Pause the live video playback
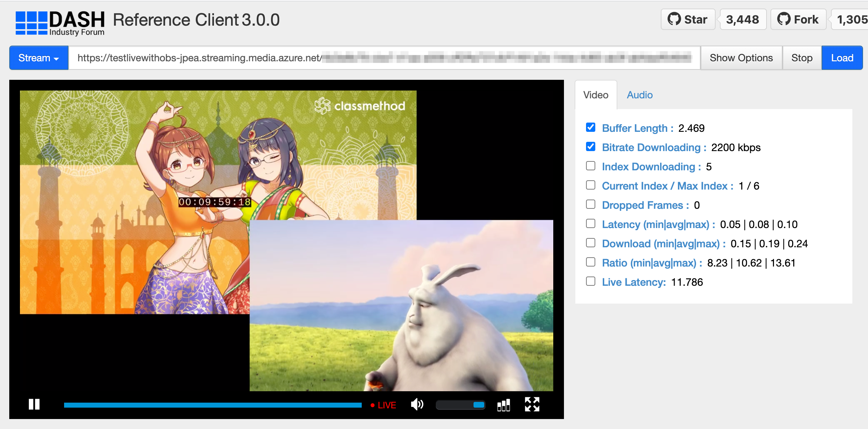868x429 pixels. point(34,404)
